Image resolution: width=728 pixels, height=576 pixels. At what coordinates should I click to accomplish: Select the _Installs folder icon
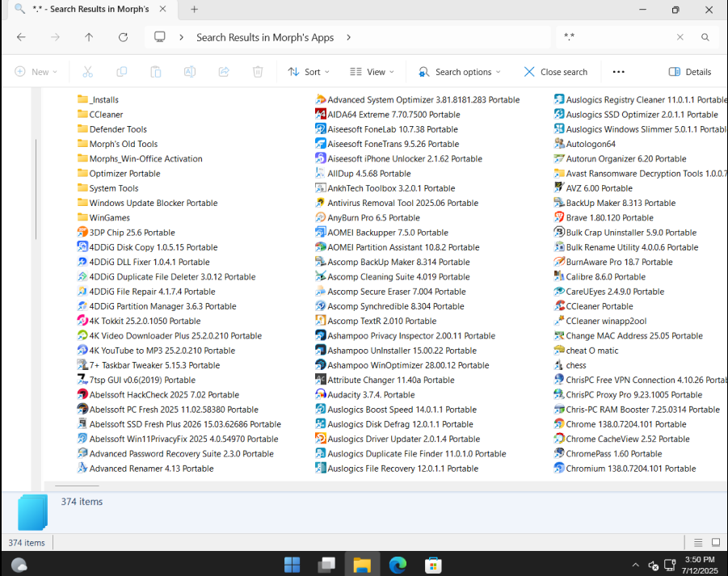pyautogui.click(x=82, y=99)
